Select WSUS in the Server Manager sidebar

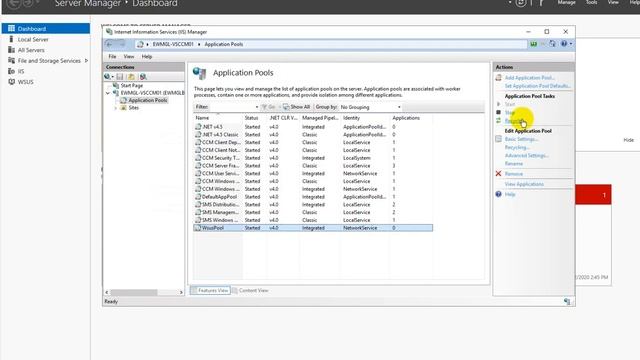[x=25, y=82]
